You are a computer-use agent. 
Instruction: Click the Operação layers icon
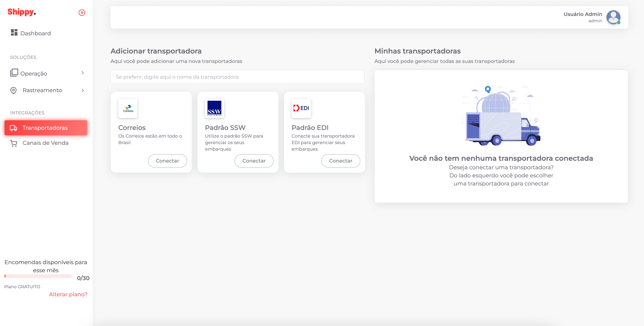point(14,73)
